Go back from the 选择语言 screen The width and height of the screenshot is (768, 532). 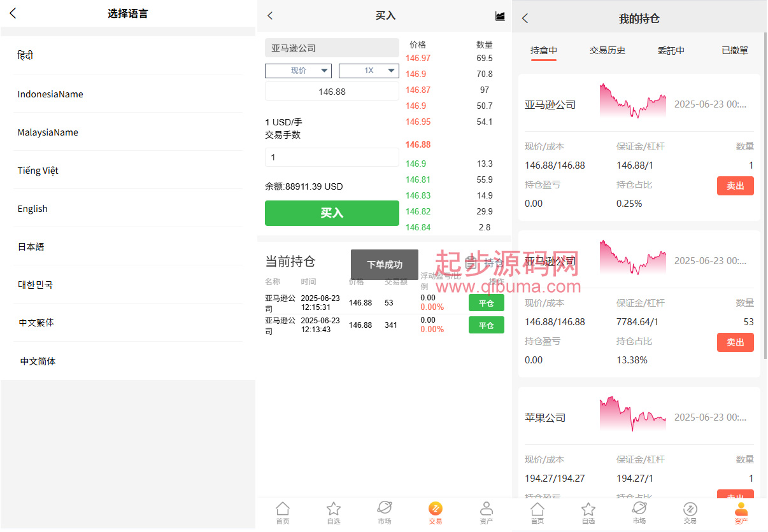(x=13, y=13)
